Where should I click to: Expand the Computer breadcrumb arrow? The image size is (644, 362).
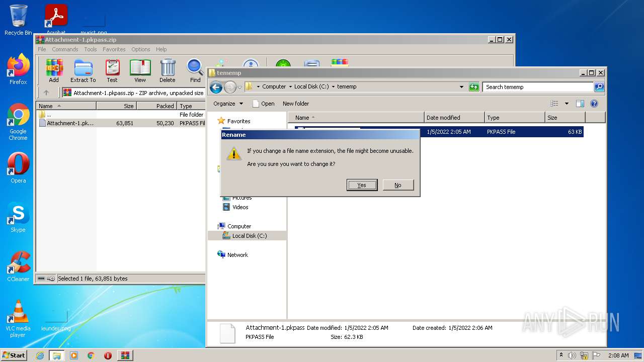pos(290,87)
